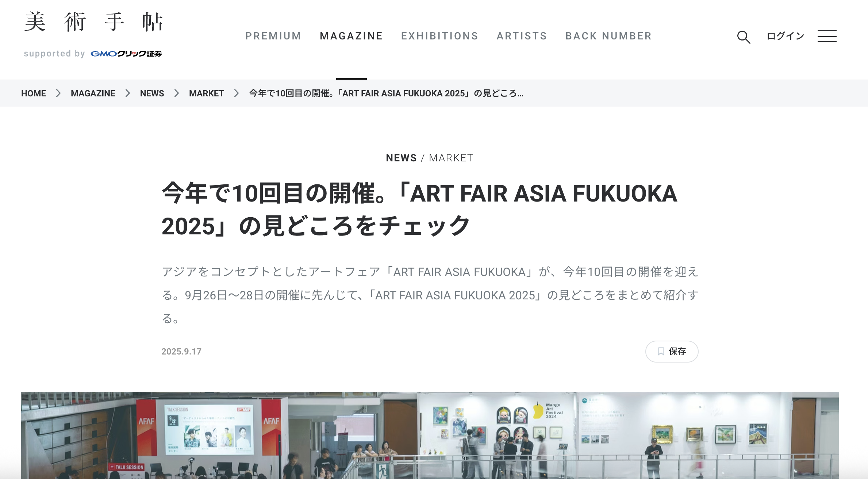The image size is (868, 479).
Task: Select the MAGAZINE navigation tab
Action: coord(351,36)
